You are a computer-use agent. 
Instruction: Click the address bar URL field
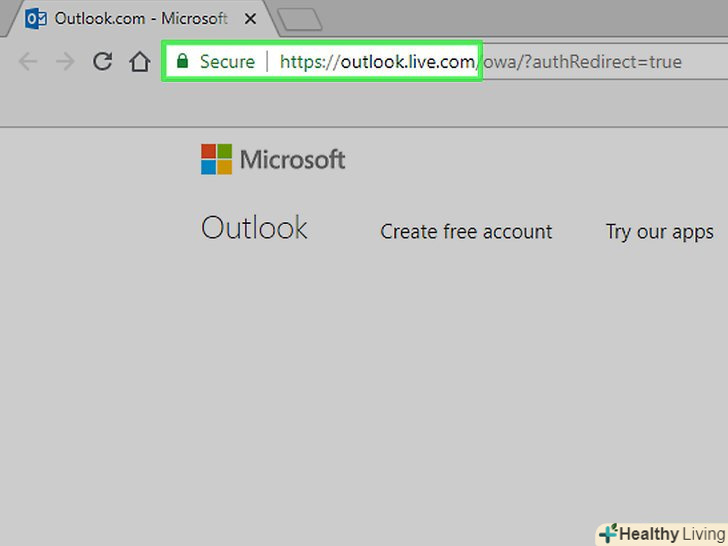click(x=446, y=61)
